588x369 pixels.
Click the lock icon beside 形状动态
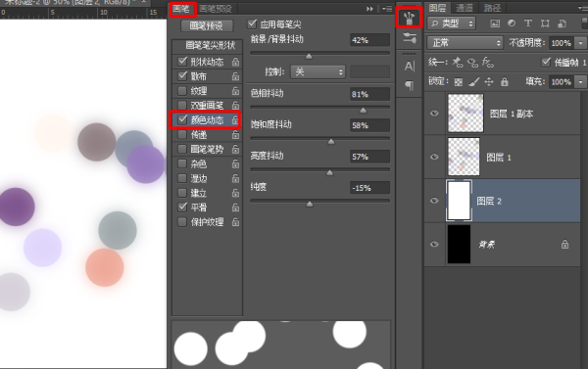coord(235,62)
